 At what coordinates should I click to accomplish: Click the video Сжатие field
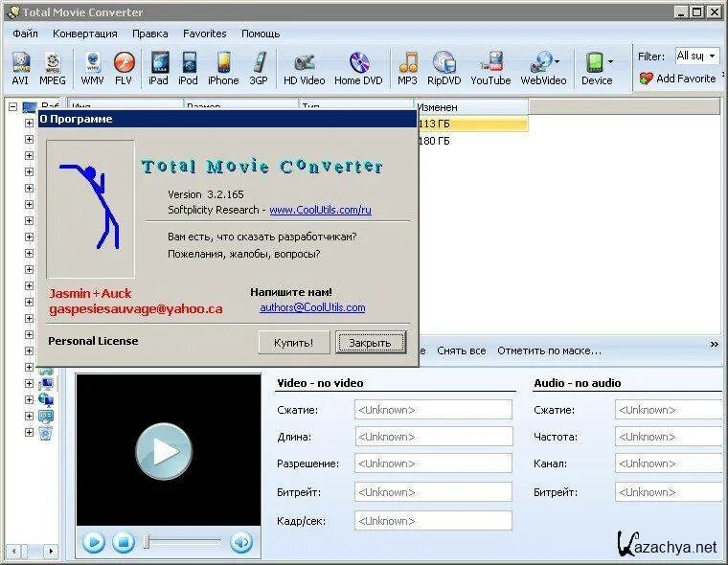[x=433, y=410]
